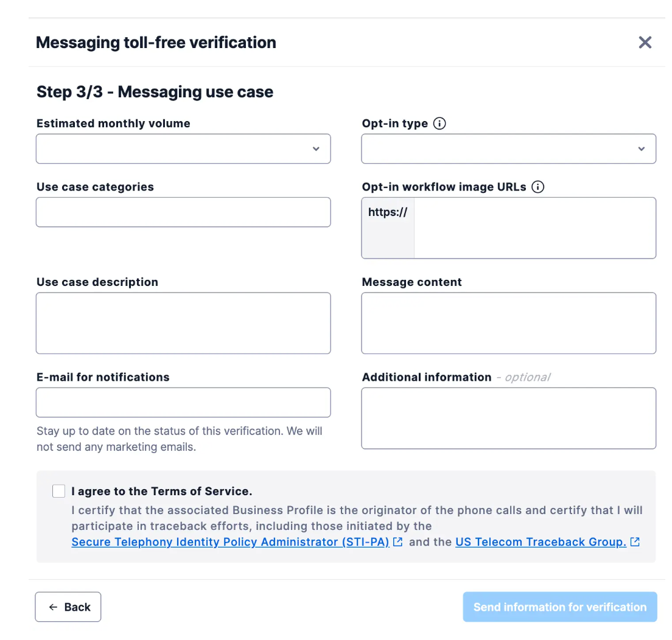The height and width of the screenshot is (640, 672).
Task: Click the Opt-in type info icon
Action: (x=439, y=123)
